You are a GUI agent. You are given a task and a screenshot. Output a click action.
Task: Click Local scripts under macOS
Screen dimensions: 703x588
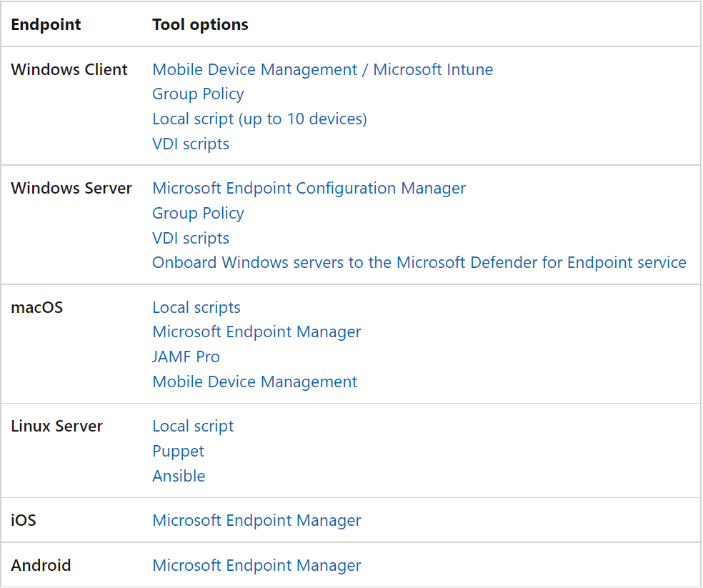[x=196, y=308]
